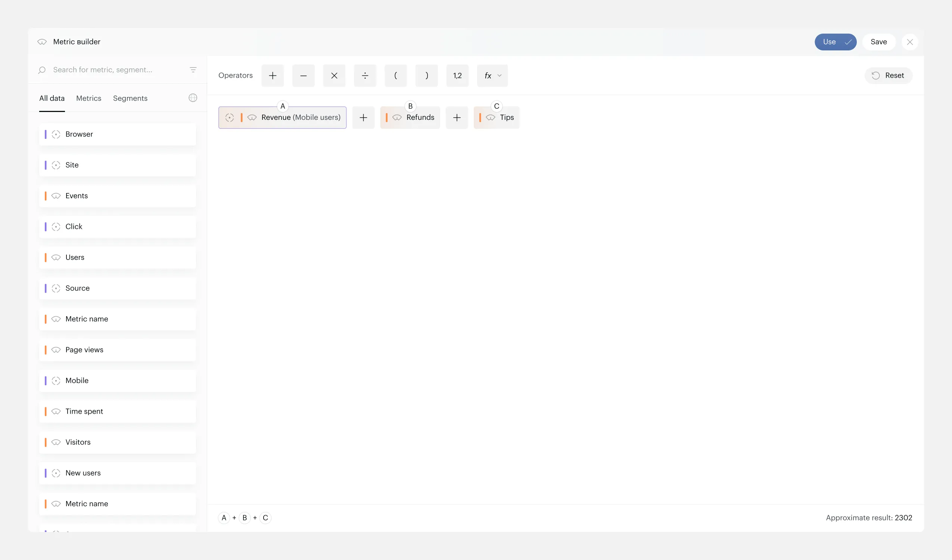Click the Metric name item below Source

118,319
